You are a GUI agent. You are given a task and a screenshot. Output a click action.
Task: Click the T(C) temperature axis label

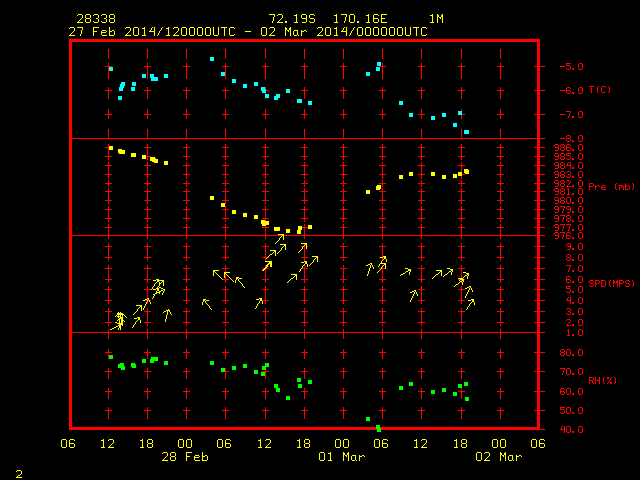[600, 90]
